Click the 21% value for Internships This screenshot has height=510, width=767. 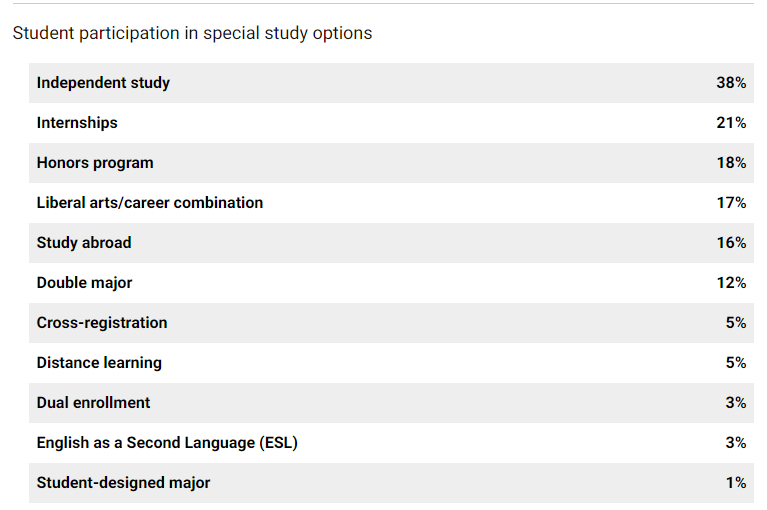click(731, 123)
